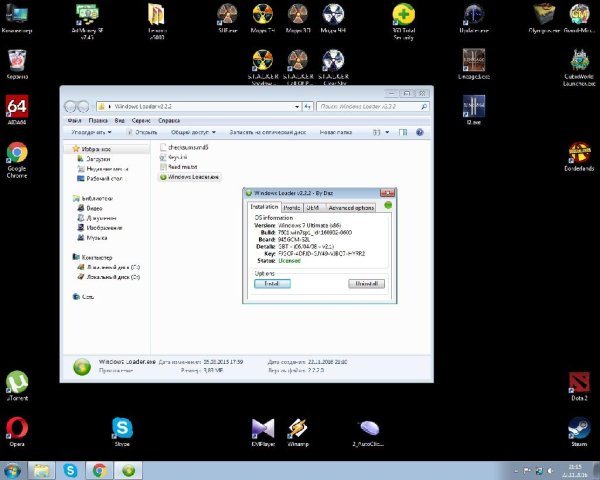The image size is (600, 480).
Task: Open the l2.exe desktop shortcut
Action: point(474,109)
